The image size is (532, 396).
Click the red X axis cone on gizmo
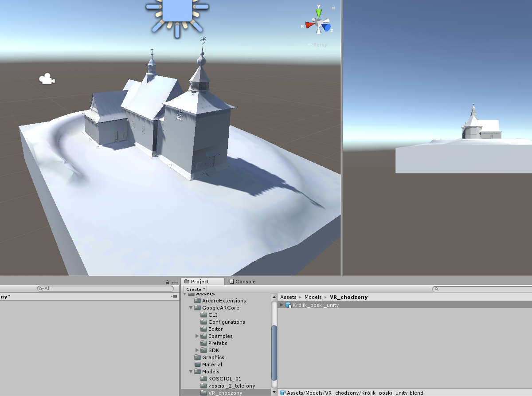point(309,25)
